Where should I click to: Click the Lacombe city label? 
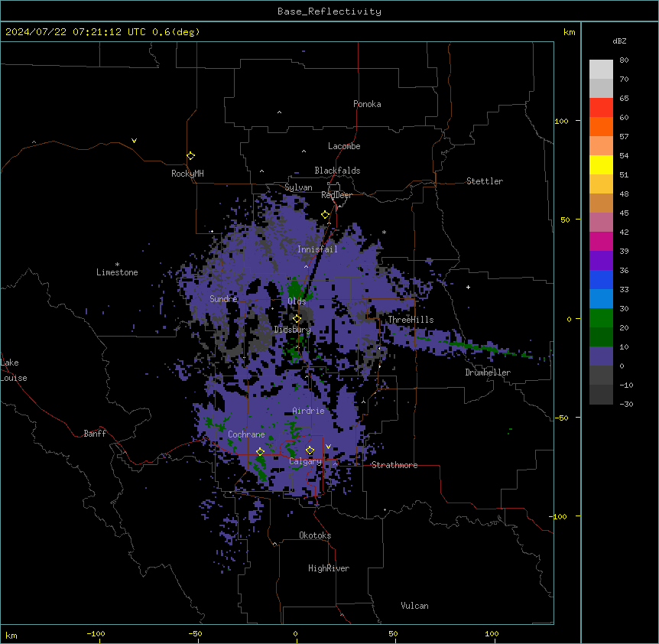coord(344,146)
